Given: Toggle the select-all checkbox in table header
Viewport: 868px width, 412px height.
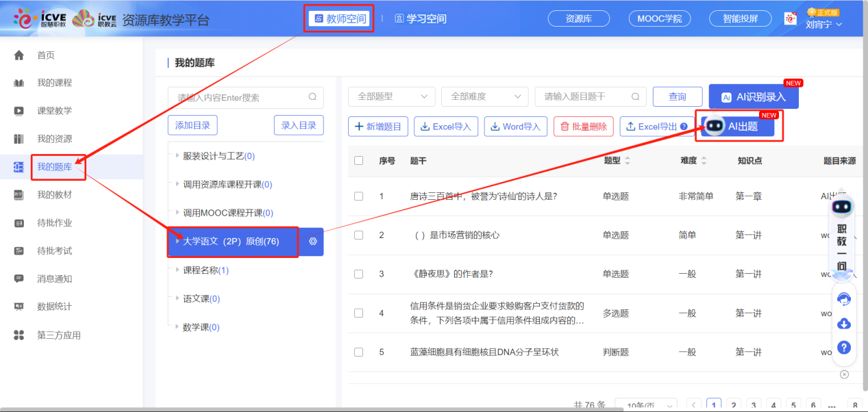Looking at the screenshot, I should 358,161.
